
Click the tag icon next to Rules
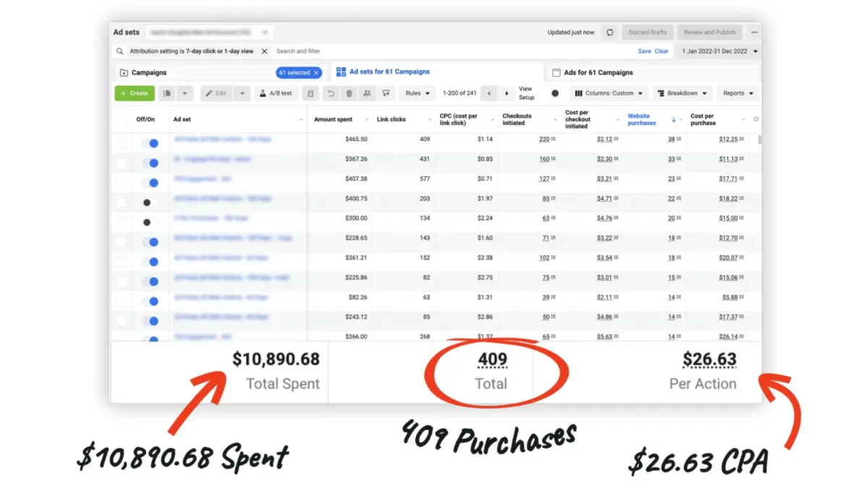point(386,93)
